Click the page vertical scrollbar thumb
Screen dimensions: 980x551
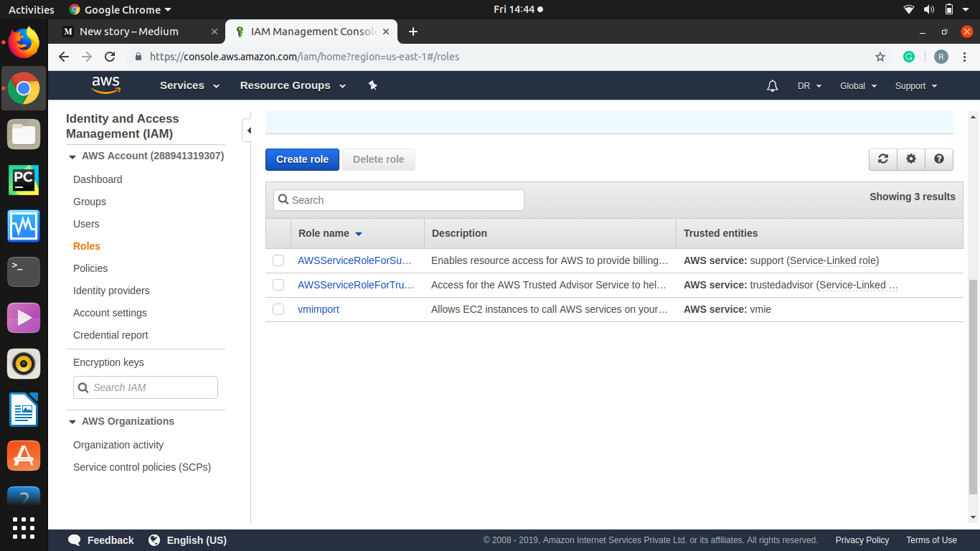[973, 387]
